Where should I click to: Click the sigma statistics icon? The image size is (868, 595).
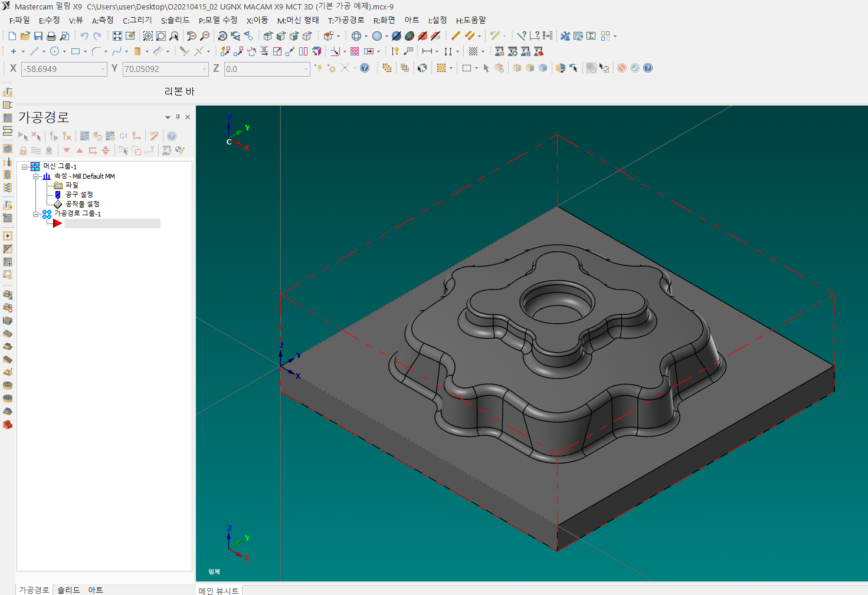[x=591, y=36]
